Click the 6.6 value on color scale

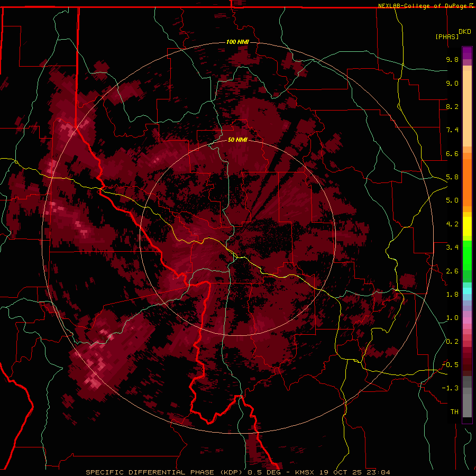point(452,153)
